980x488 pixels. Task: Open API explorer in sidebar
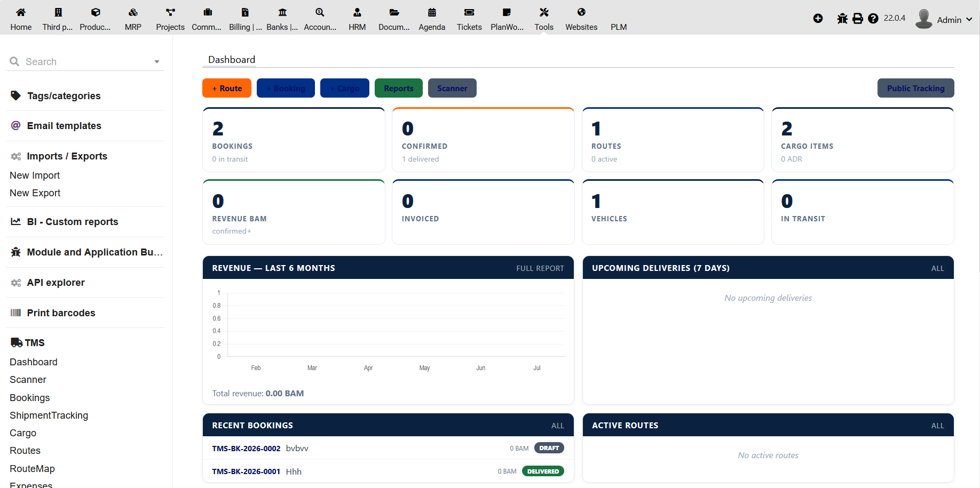tap(56, 283)
